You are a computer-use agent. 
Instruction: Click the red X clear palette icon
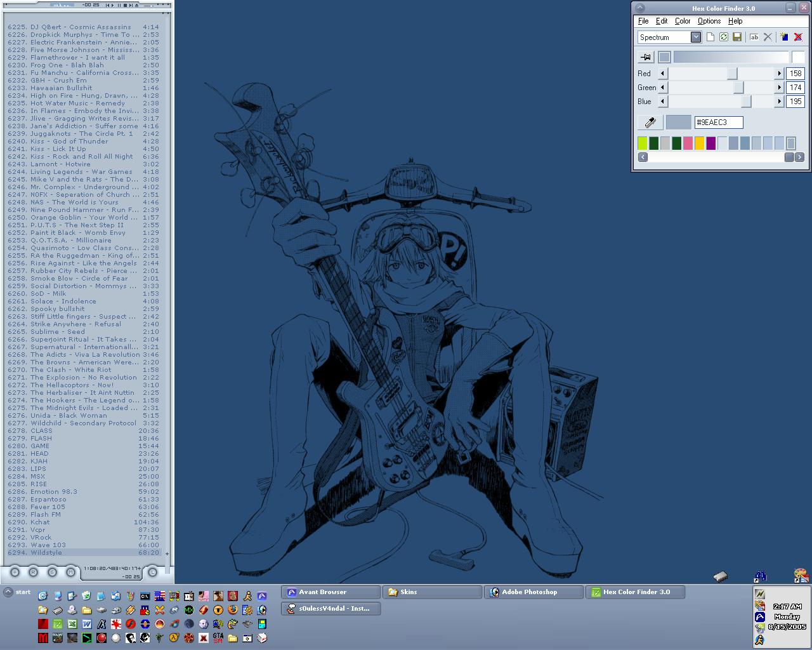[798, 37]
